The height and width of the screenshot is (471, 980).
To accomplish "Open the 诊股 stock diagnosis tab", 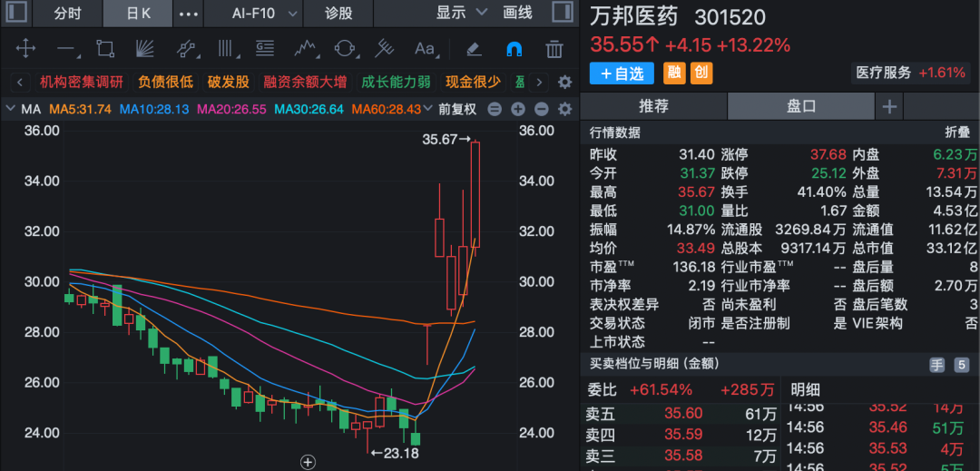I will (x=338, y=13).
